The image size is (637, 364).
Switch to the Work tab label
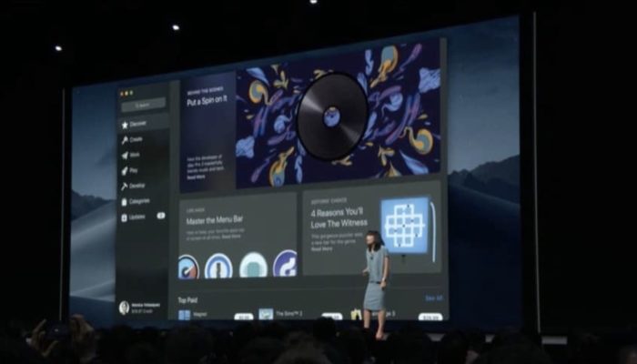point(135,155)
